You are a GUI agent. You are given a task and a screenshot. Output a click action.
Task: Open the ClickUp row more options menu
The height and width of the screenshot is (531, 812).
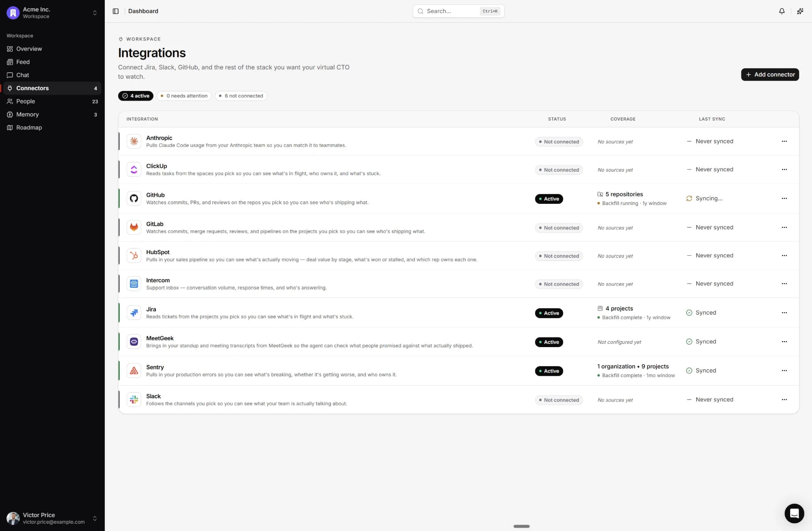pyautogui.click(x=784, y=169)
